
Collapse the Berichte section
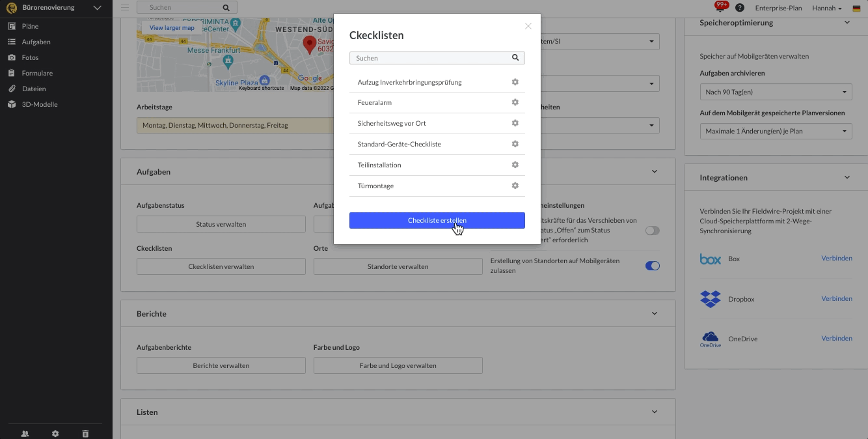click(655, 313)
